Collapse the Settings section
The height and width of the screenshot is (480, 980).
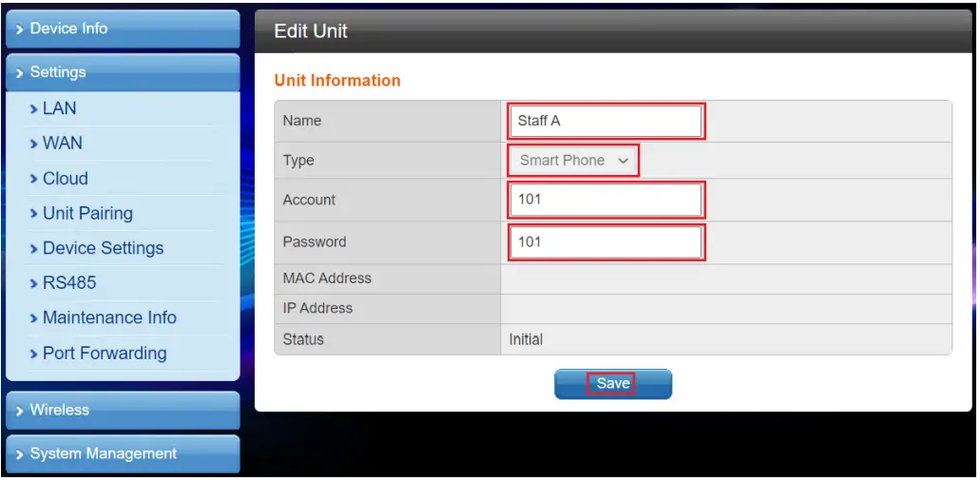click(122, 72)
